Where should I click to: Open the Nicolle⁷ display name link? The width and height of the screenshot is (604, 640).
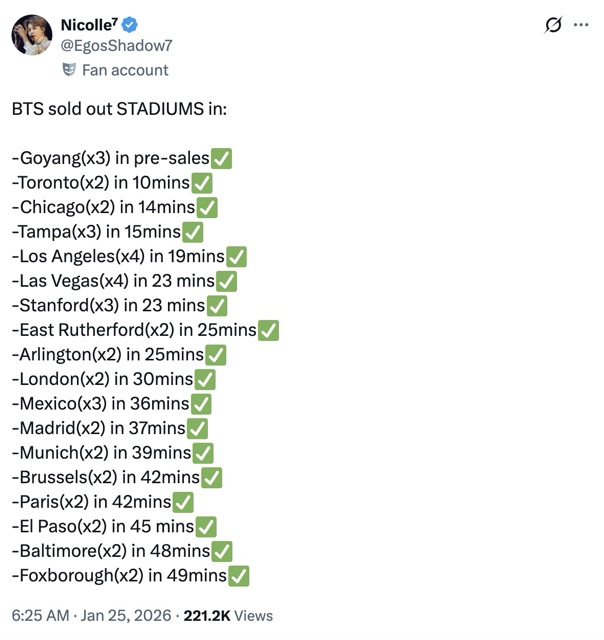coord(89,25)
